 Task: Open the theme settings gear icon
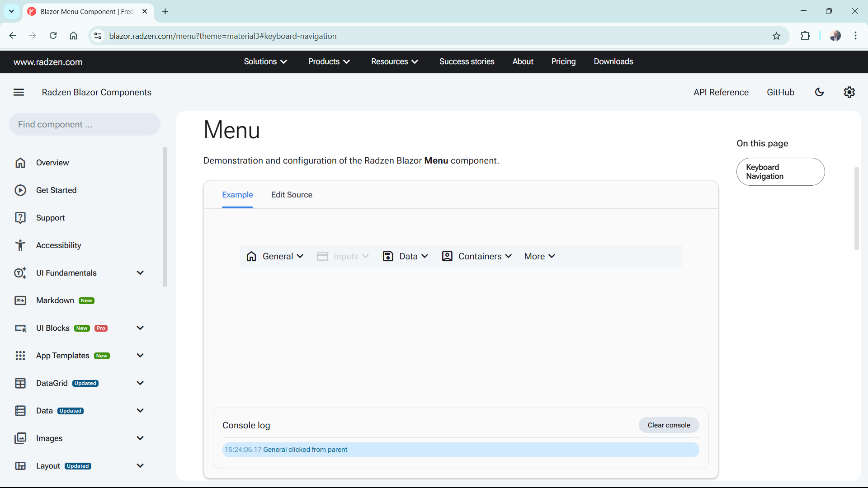tap(849, 92)
